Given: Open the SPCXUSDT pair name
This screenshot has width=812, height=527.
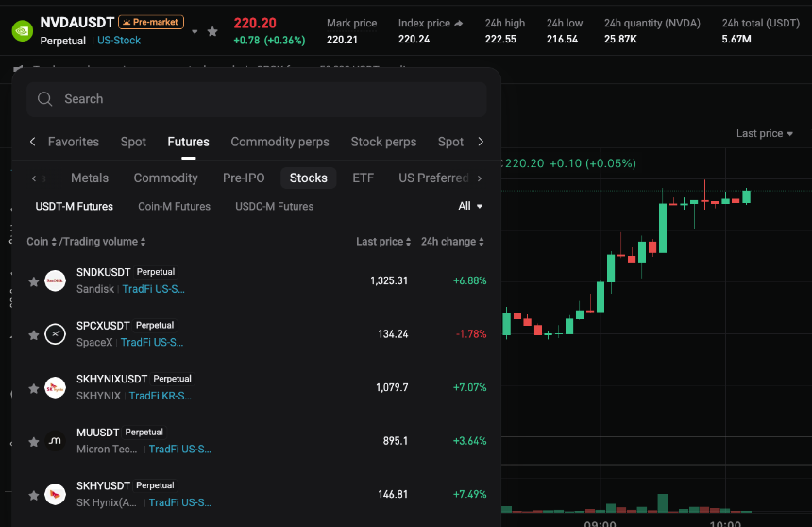Looking at the screenshot, I should pos(103,326).
